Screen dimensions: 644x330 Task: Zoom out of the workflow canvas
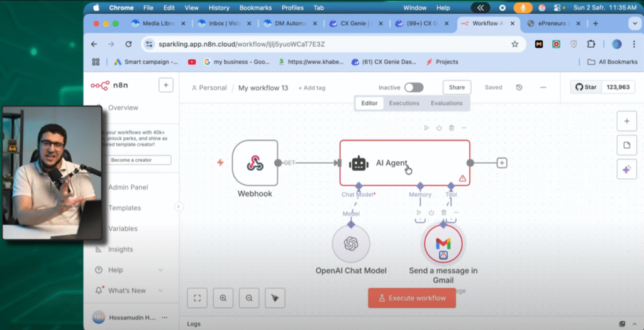(249, 298)
